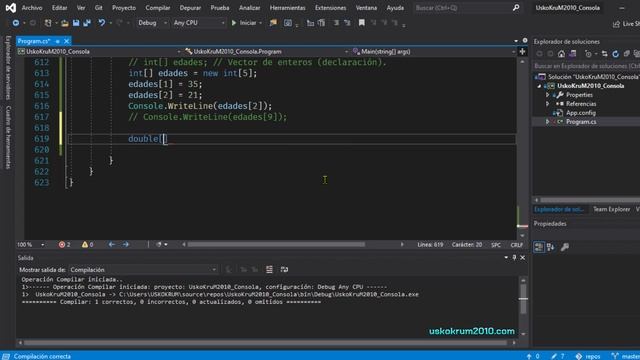
Task: Click the comment selected lines icon
Action: pyautogui.click(x=336, y=23)
